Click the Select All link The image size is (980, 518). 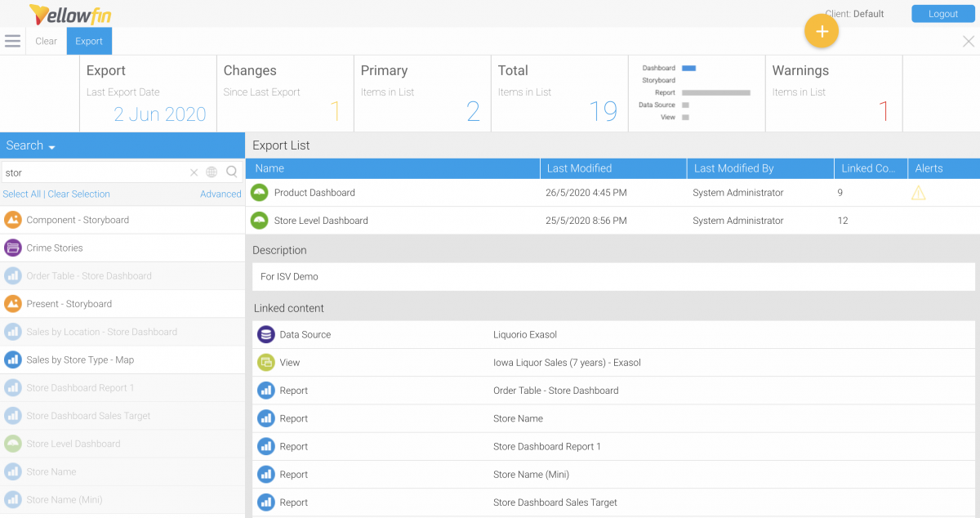[21, 194]
